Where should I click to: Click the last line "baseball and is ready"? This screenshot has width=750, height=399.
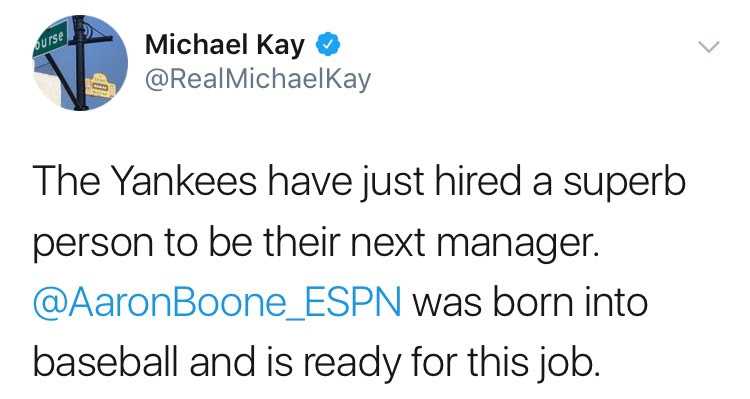(316, 363)
